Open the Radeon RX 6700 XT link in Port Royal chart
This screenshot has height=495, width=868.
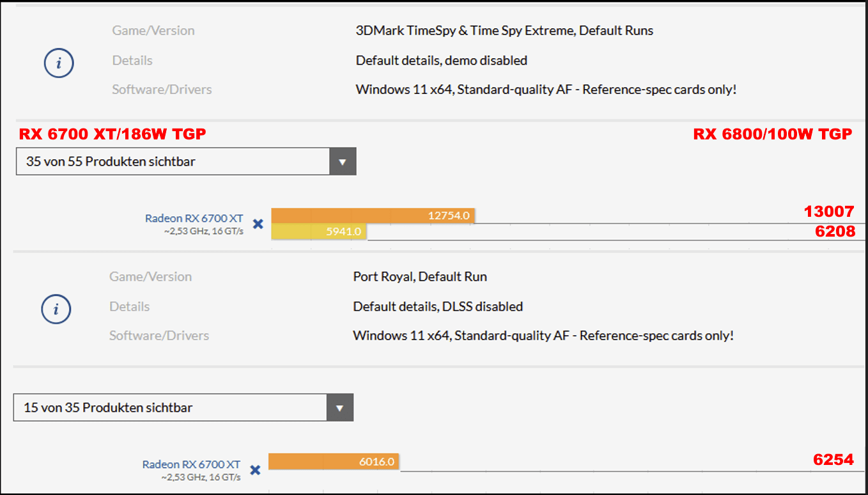tap(191, 464)
